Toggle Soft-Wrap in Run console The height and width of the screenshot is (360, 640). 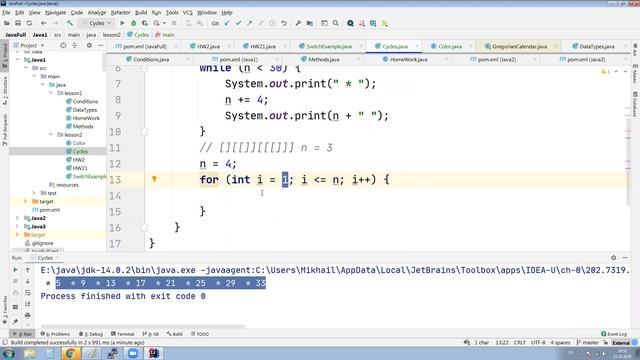28,293
